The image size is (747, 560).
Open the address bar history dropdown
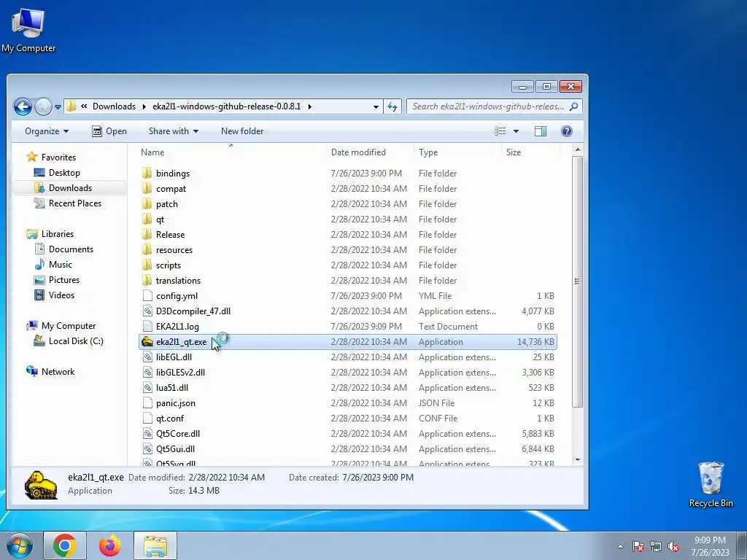click(376, 106)
